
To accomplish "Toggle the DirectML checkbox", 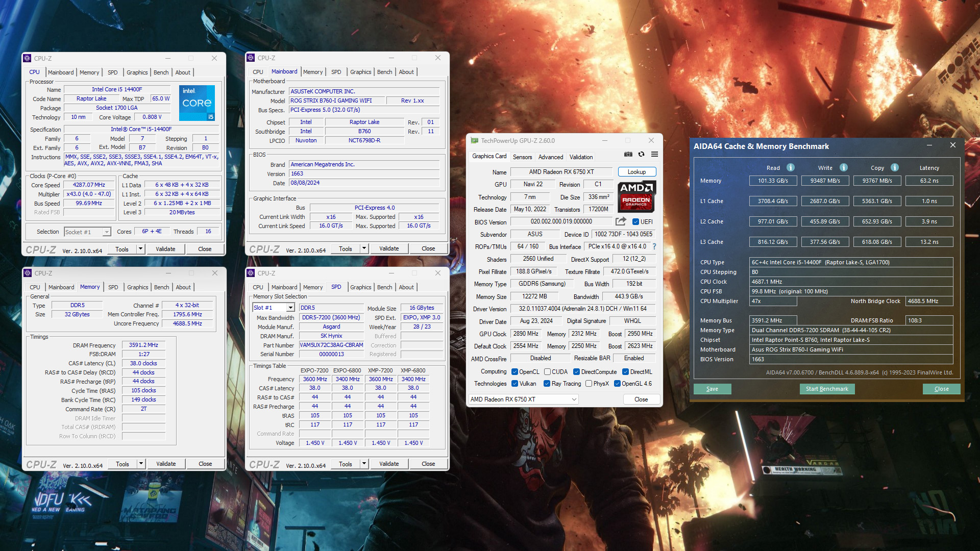I will coord(625,372).
